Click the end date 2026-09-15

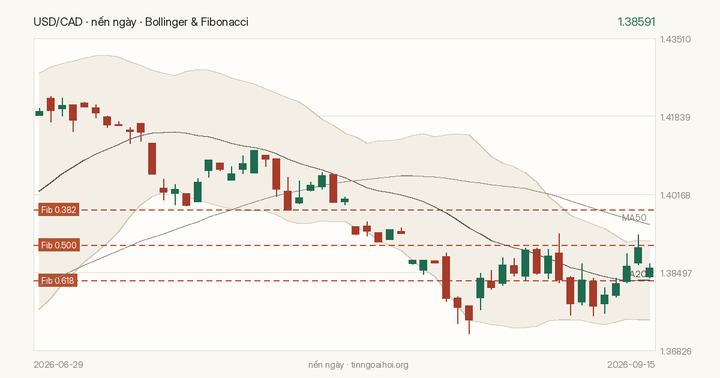tap(630, 365)
